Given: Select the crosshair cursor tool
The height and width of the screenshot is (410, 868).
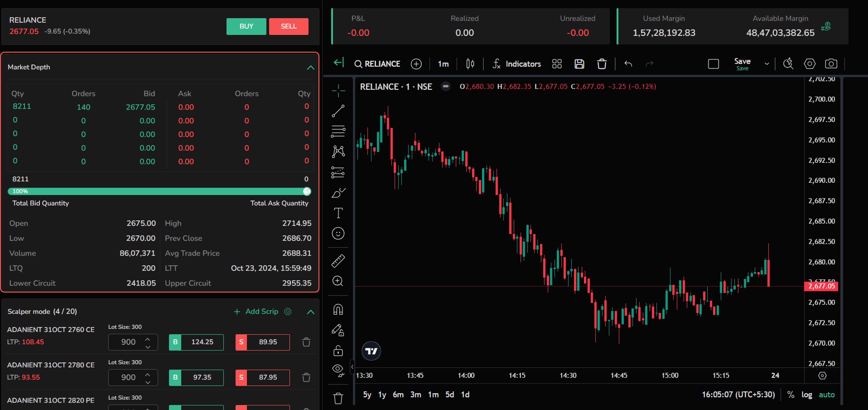Looking at the screenshot, I should click(x=338, y=90).
